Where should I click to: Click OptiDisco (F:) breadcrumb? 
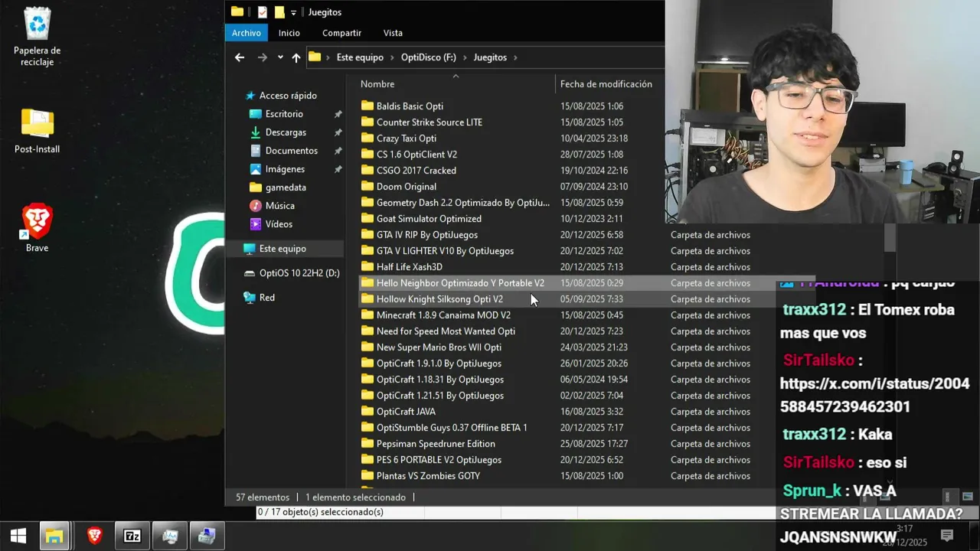[x=428, y=57]
